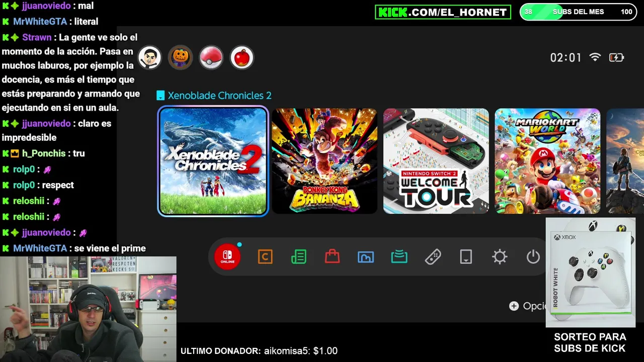The image size is (644, 362).
Task: Open Nintendo Switch Online icon
Action: pos(227,257)
